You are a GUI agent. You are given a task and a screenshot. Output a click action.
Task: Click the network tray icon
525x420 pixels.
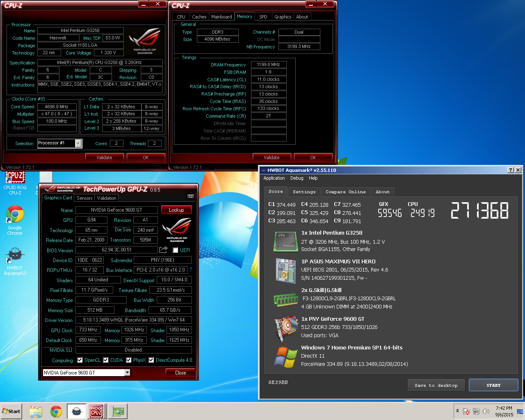pos(476,411)
